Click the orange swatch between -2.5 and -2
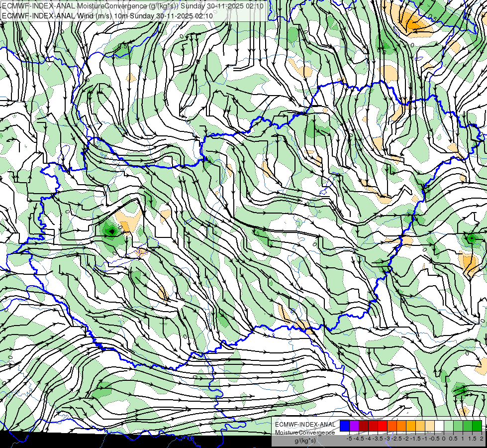 [x=401, y=426]
